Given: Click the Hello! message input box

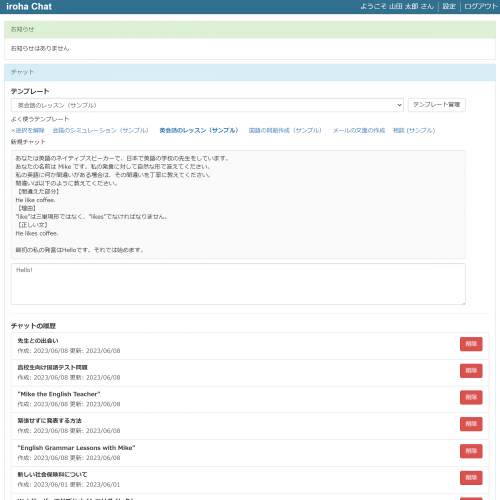Looking at the screenshot, I should click(238, 284).
